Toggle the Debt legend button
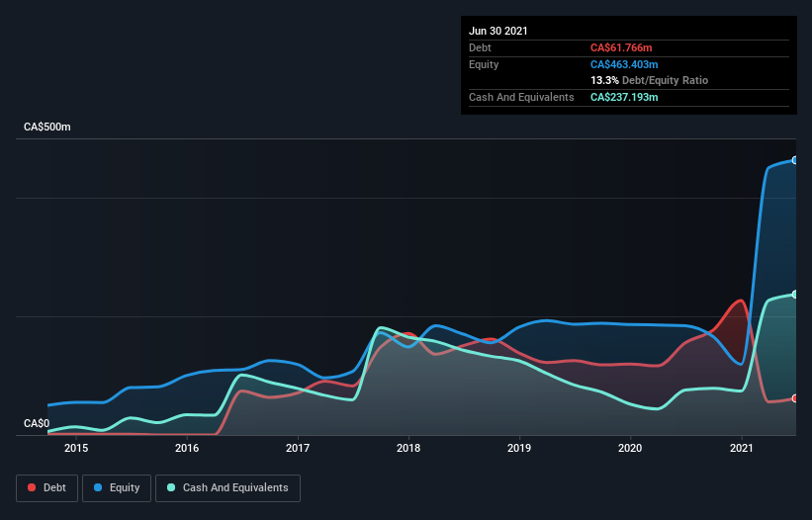 [46, 488]
